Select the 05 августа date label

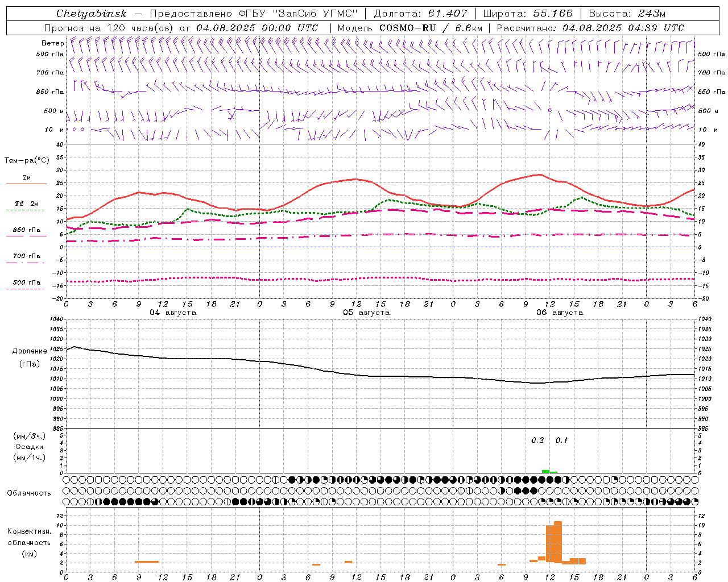coord(366,313)
